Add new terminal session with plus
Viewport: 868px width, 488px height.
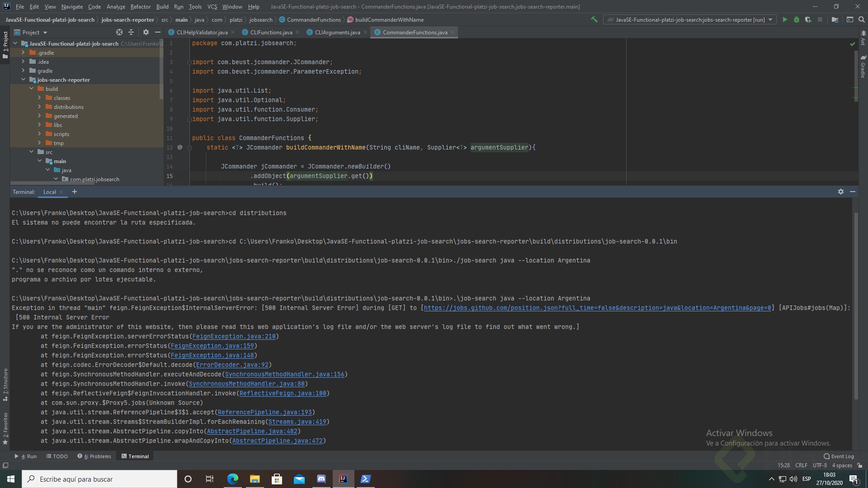[x=75, y=192]
